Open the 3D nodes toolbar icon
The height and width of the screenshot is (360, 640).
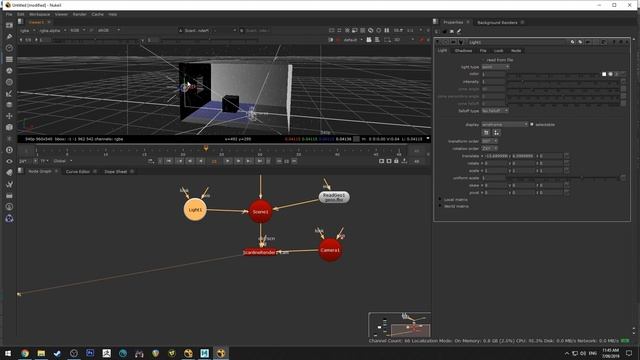tap(9, 127)
